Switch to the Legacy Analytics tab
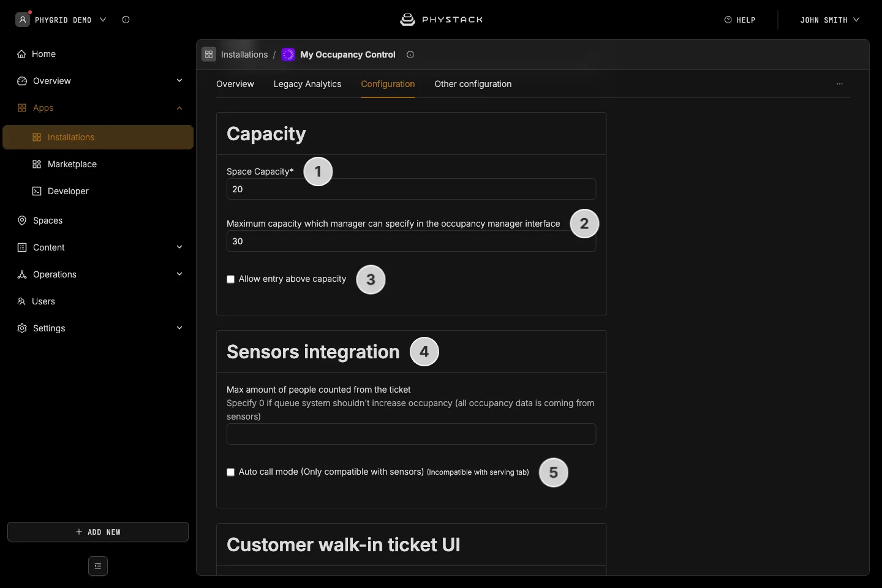This screenshot has width=882, height=588. [x=307, y=84]
